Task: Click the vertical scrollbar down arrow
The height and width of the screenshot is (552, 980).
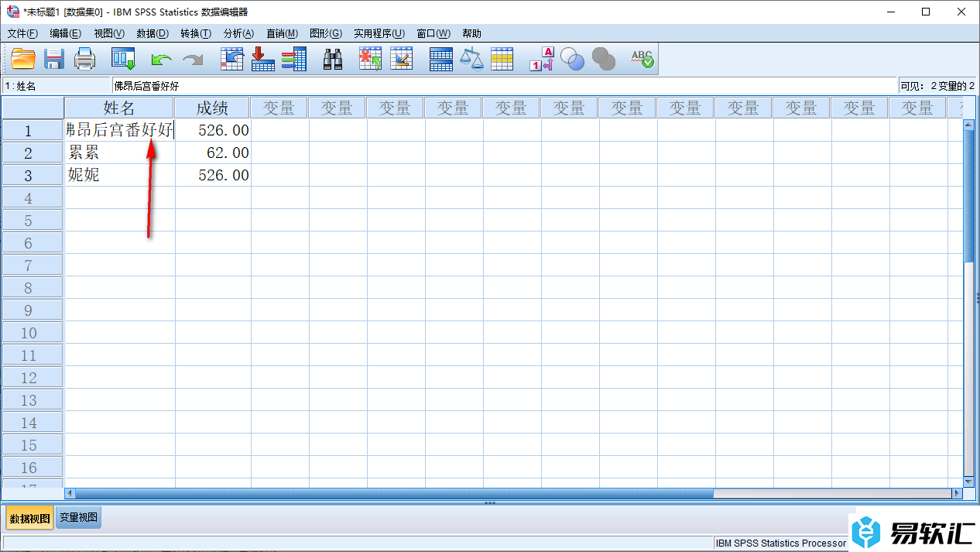Action: point(969,482)
